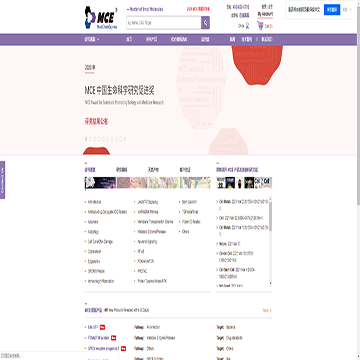
Task: Select the fifth carousel indicator dot
Action: [103, 139]
